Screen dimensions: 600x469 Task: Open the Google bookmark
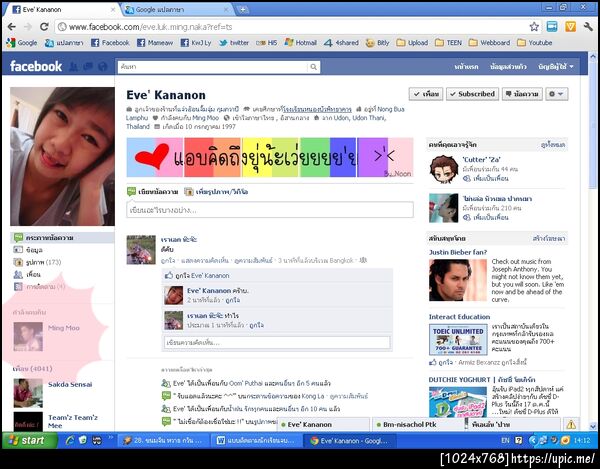tap(22, 43)
